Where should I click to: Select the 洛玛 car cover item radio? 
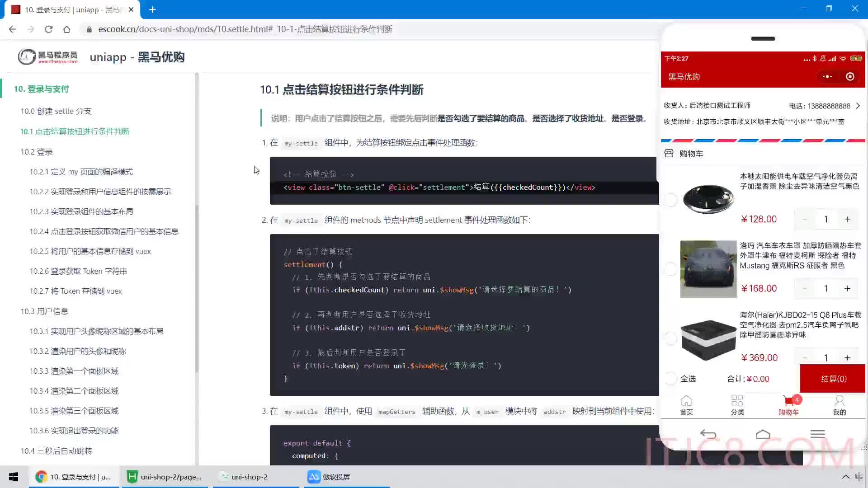[x=671, y=269]
